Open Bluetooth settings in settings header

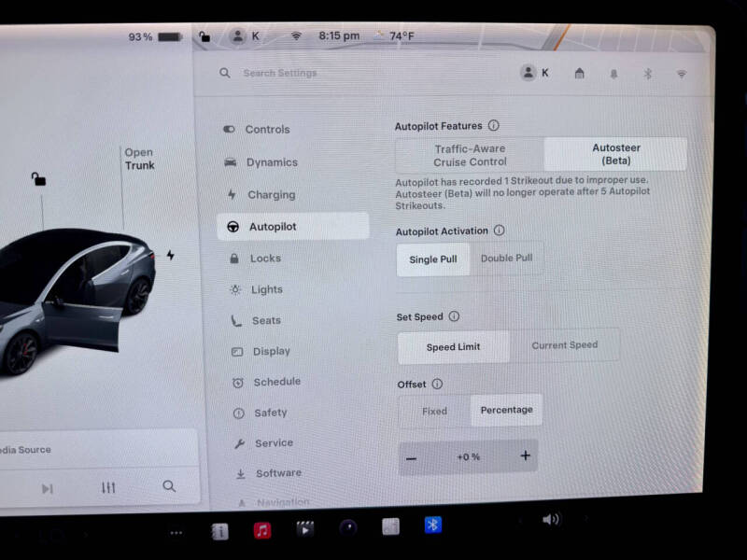[x=647, y=74]
